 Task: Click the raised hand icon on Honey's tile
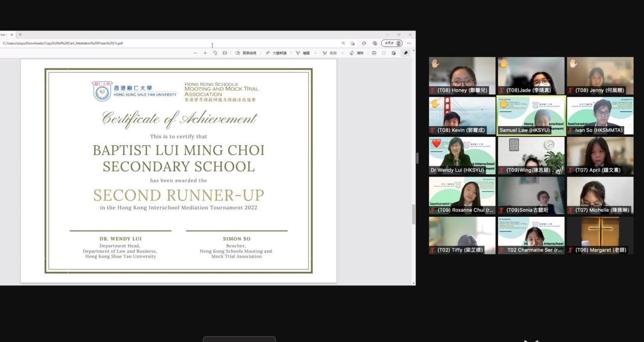coord(435,64)
